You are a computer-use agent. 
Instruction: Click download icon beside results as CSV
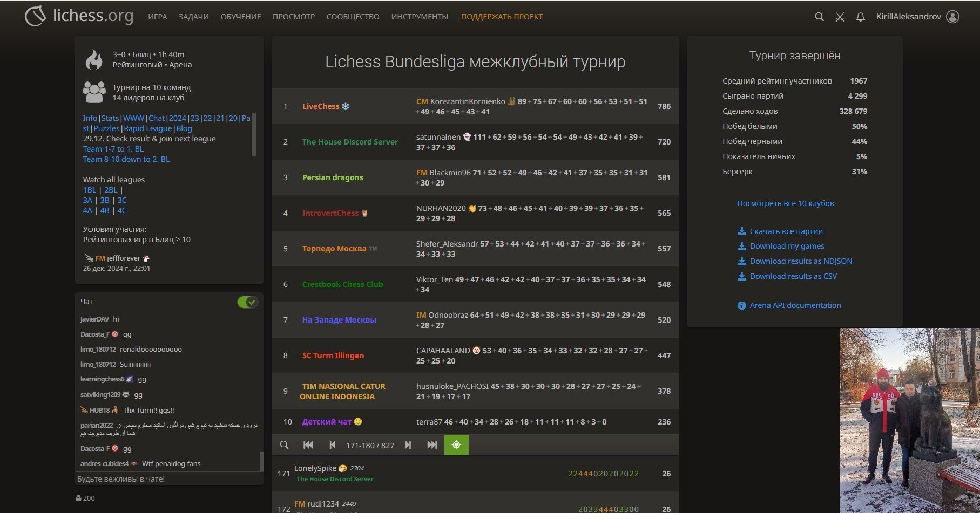coord(742,276)
